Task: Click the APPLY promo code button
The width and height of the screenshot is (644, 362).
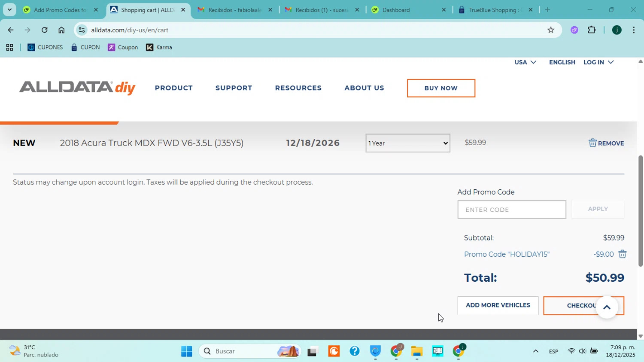Action: pos(598,209)
